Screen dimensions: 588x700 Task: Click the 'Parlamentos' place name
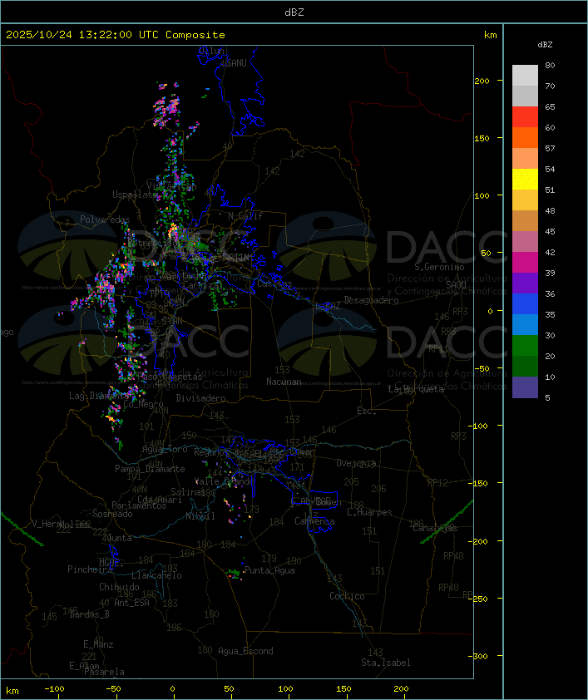139,505
